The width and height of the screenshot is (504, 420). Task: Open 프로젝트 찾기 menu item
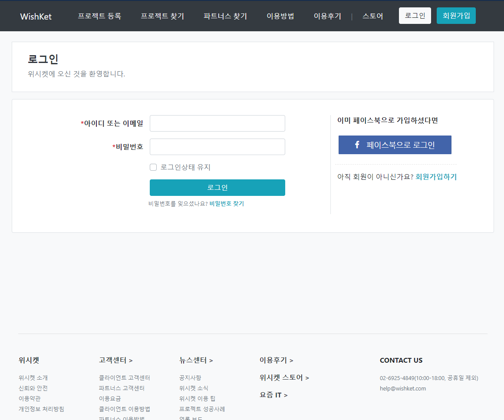[162, 16]
